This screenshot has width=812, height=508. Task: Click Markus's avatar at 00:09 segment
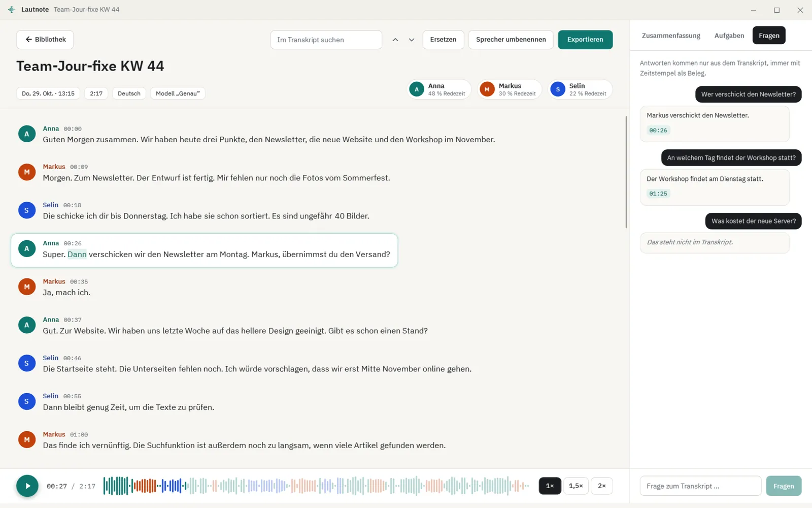point(27,172)
